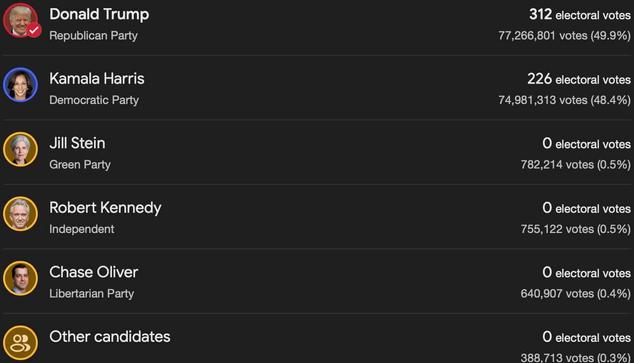The image size is (634, 363).
Task: Click the 226 electoral votes figure
Action: pyautogui.click(x=579, y=79)
